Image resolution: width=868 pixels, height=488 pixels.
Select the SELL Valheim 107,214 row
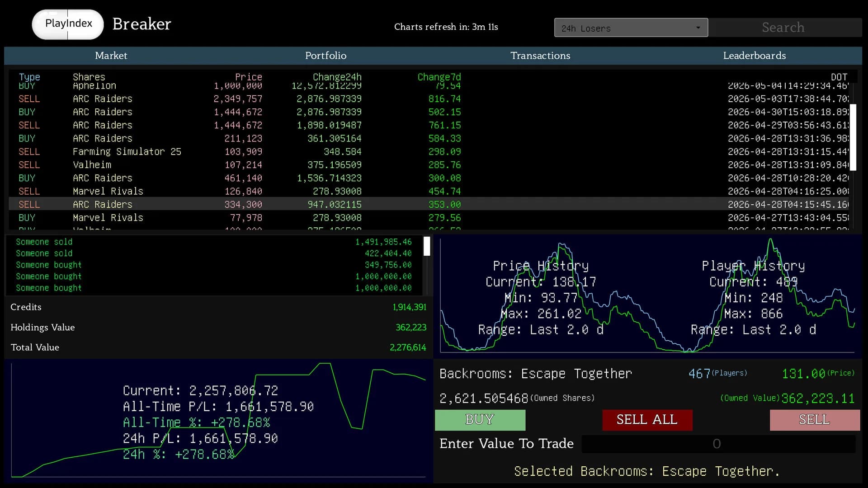(429, 165)
